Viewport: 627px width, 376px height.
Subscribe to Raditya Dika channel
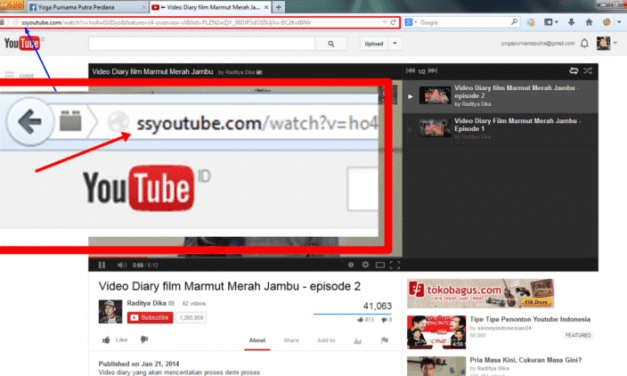[150, 318]
